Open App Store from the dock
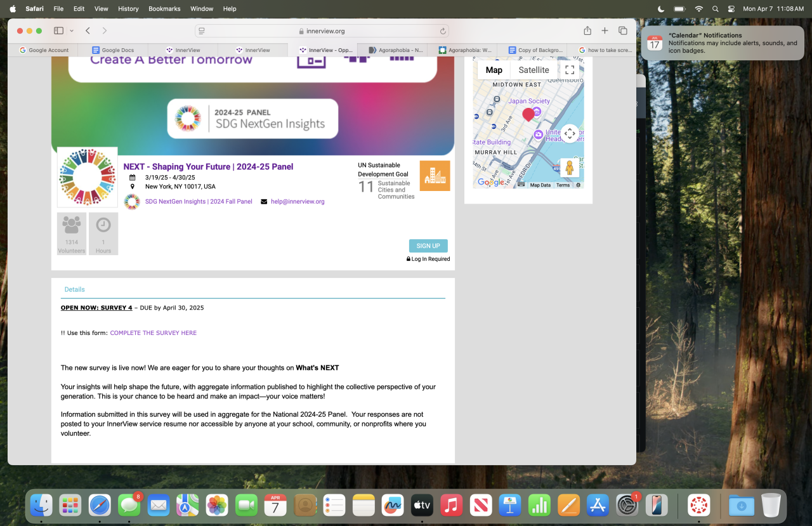812x526 pixels. 598,505
